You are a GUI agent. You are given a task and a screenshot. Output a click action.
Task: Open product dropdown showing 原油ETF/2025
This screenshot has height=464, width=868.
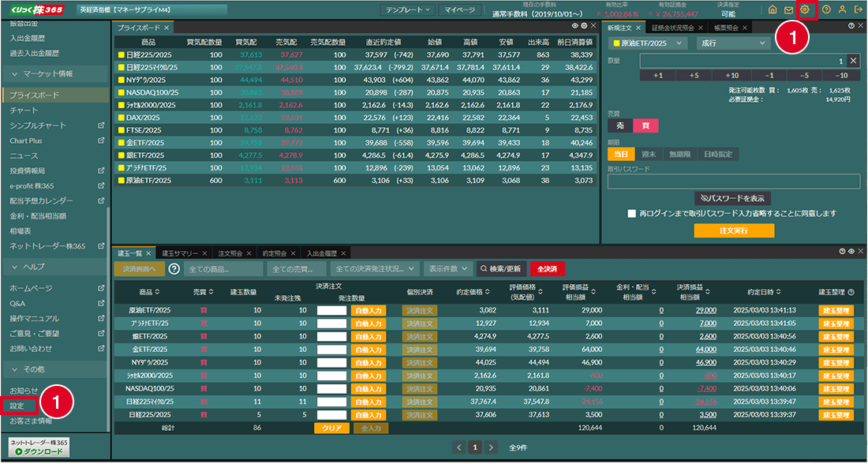(x=648, y=43)
